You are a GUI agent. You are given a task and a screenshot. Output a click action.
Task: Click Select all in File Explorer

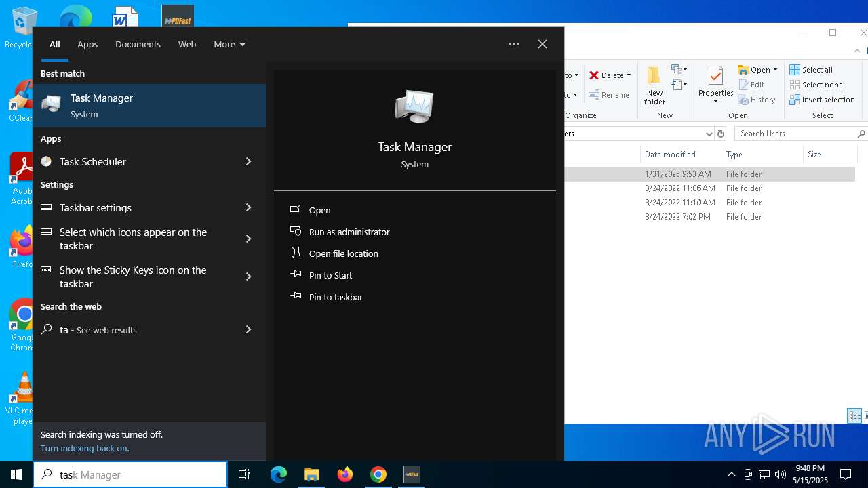[811, 70]
